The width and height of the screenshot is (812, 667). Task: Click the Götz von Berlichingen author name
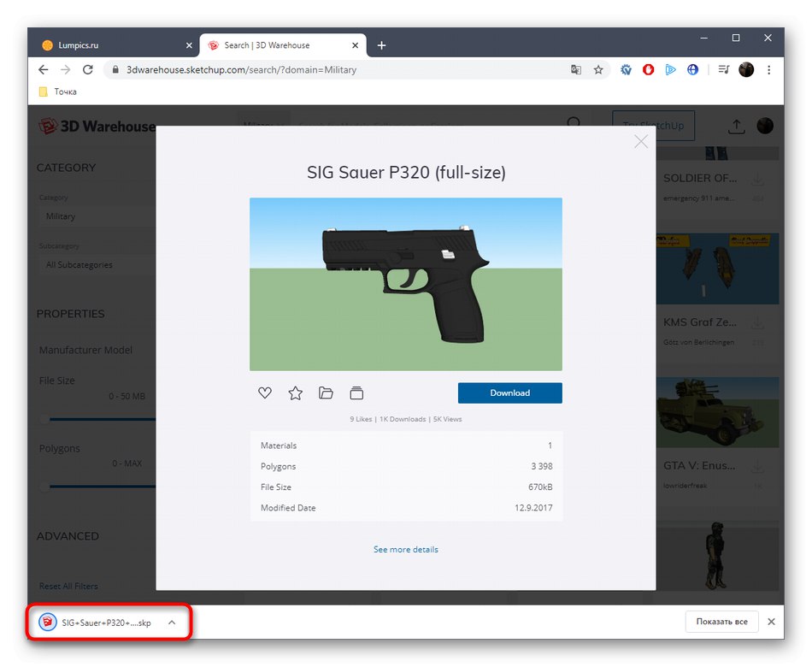pyautogui.click(x=698, y=342)
